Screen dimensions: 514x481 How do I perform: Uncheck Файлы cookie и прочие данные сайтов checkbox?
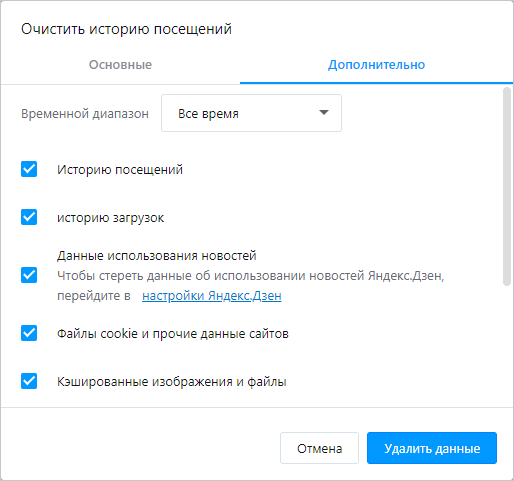click(29, 333)
